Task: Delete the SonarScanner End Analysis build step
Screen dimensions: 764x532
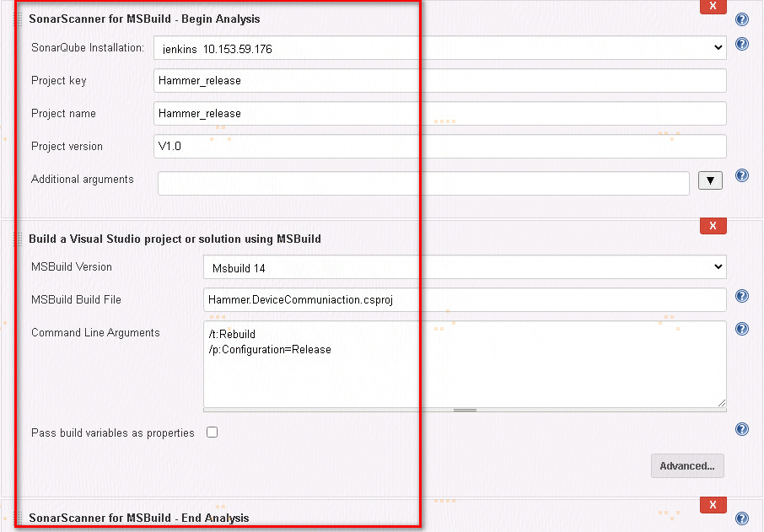Action: coord(713,505)
